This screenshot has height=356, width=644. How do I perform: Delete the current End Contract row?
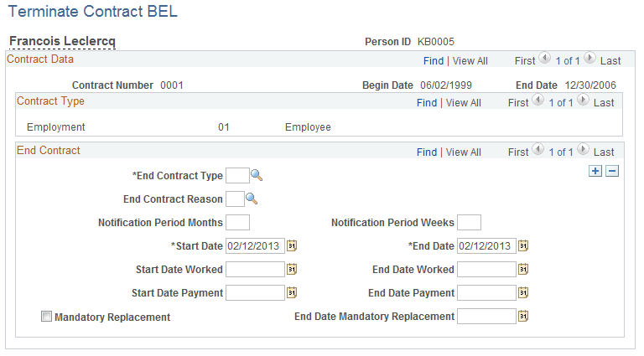pos(612,171)
